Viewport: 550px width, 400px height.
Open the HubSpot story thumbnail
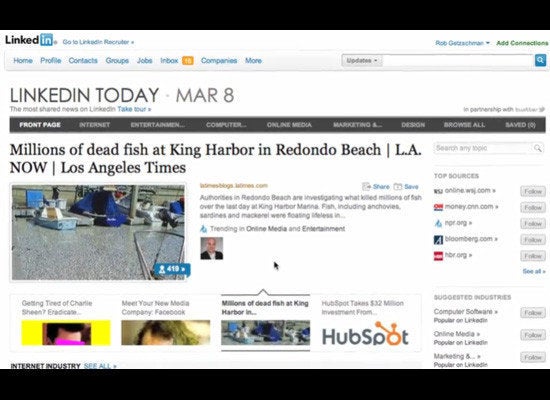point(365,334)
